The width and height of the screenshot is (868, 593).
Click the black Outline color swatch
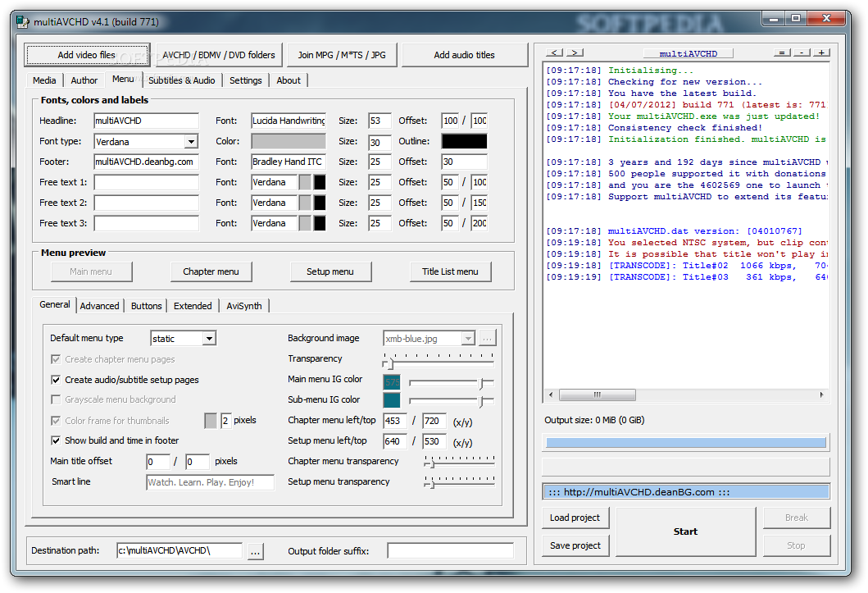pos(465,141)
